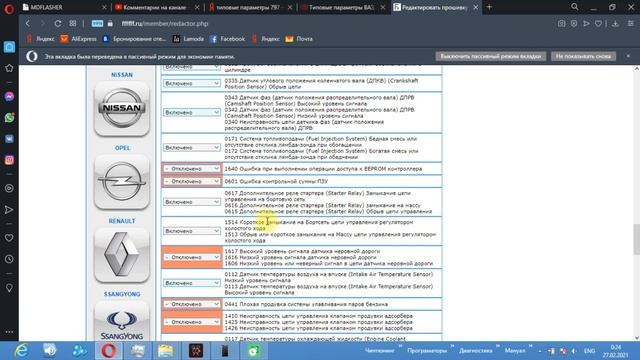Open the sidebar lightbulb icon
The image size is (640, 360).
click(9, 288)
